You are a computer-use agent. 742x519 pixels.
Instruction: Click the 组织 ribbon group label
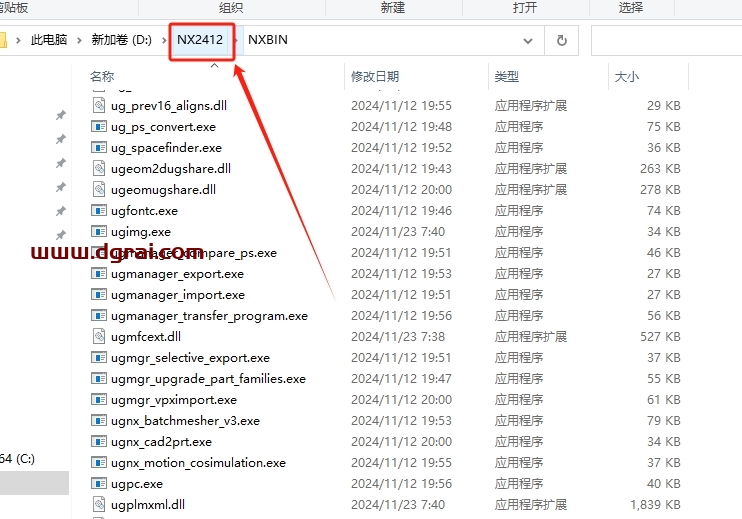(x=231, y=8)
